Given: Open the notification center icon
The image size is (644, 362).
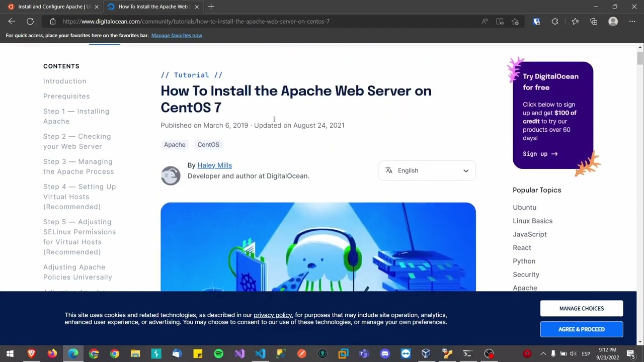Looking at the screenshot, I should [631, 354].
